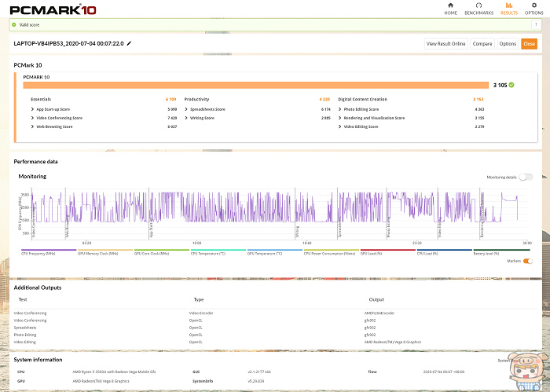
Task: Open the Results section
Action: coord(509,9)
